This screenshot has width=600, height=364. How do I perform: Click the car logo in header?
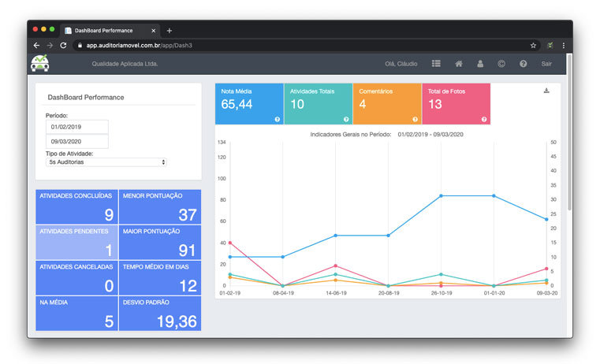click(39, 63)
